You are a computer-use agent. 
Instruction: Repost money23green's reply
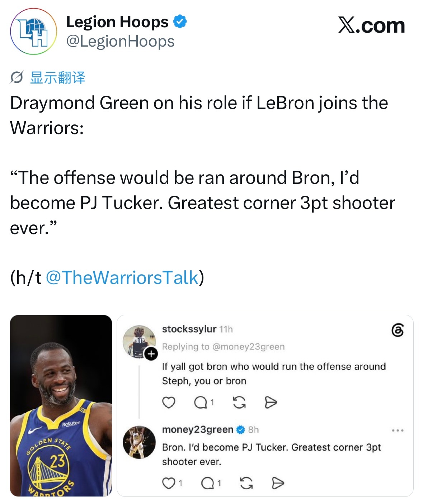coord(246,484)
